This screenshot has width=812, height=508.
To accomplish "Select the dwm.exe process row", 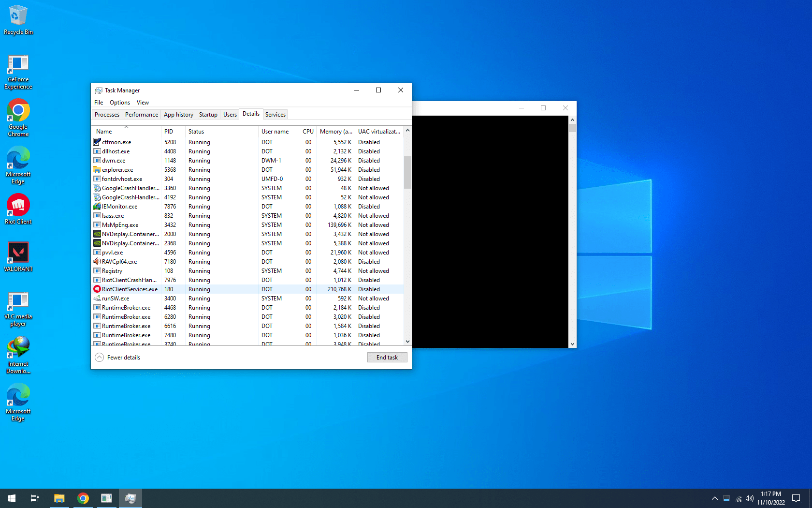I will [x=247, y=161].
